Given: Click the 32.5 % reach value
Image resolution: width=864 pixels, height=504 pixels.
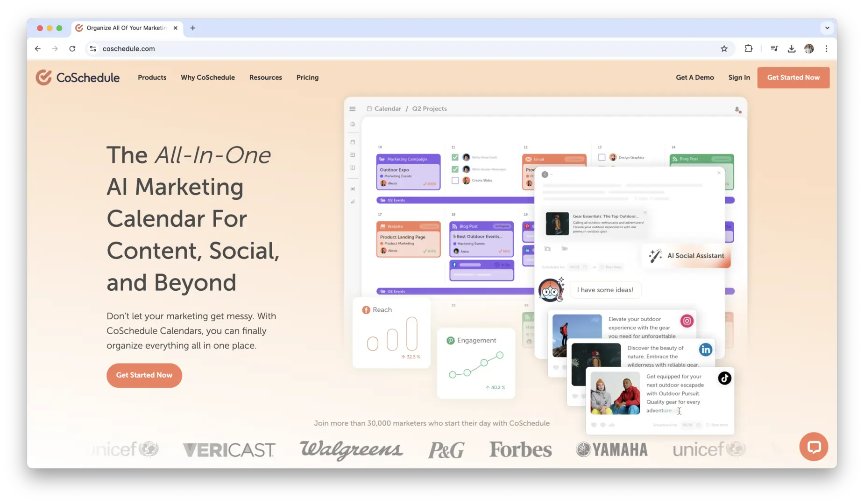Looking at the screenshot, I should coord(411,357).
